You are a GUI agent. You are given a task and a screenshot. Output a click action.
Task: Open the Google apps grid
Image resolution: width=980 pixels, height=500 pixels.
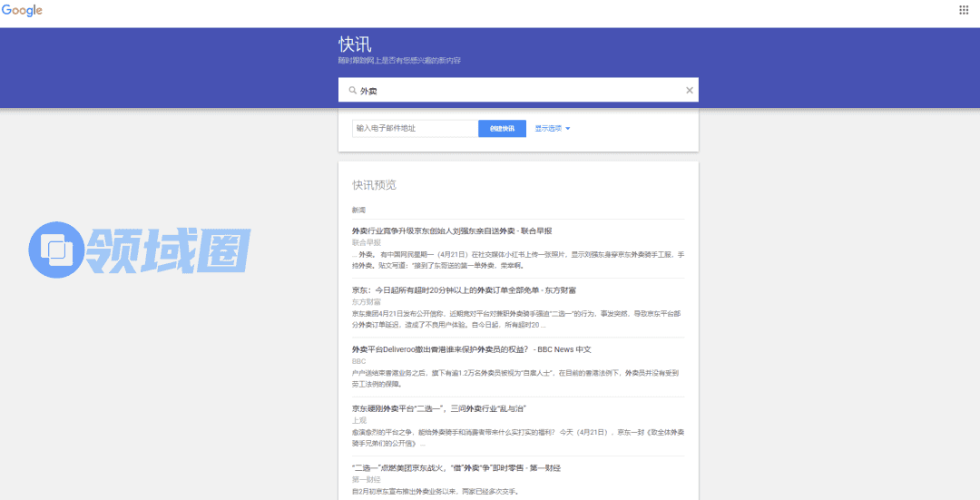point(964,10)
